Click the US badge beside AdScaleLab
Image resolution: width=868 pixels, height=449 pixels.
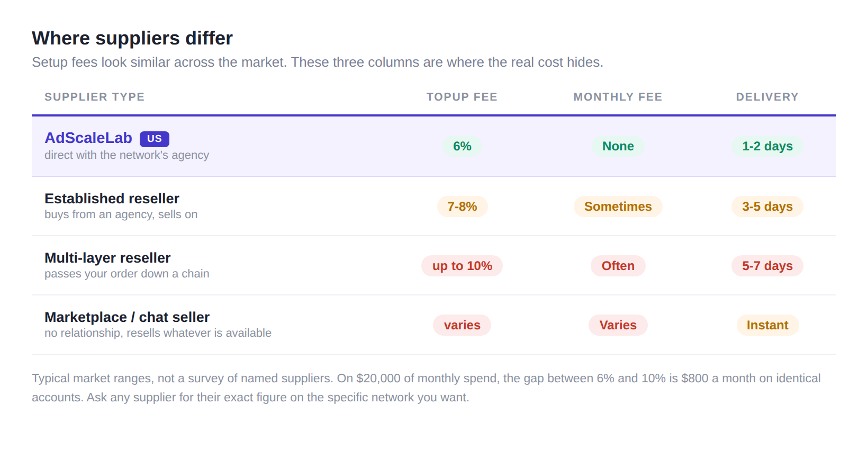tap(155, 139)
